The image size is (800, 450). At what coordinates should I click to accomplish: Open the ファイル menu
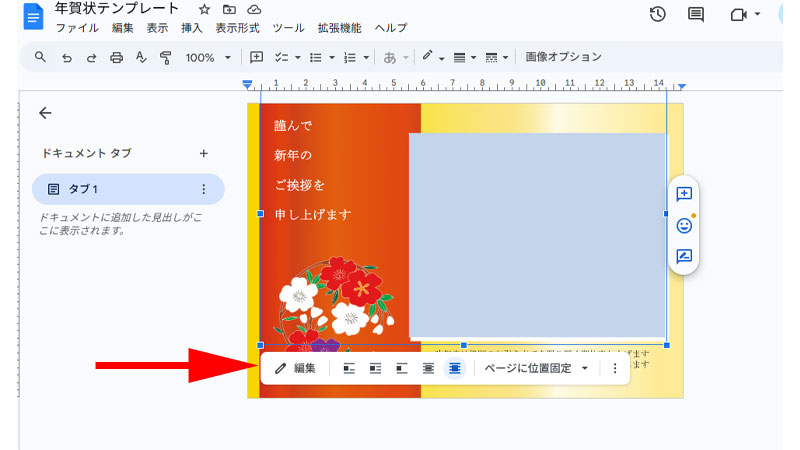tap(77, 28)
